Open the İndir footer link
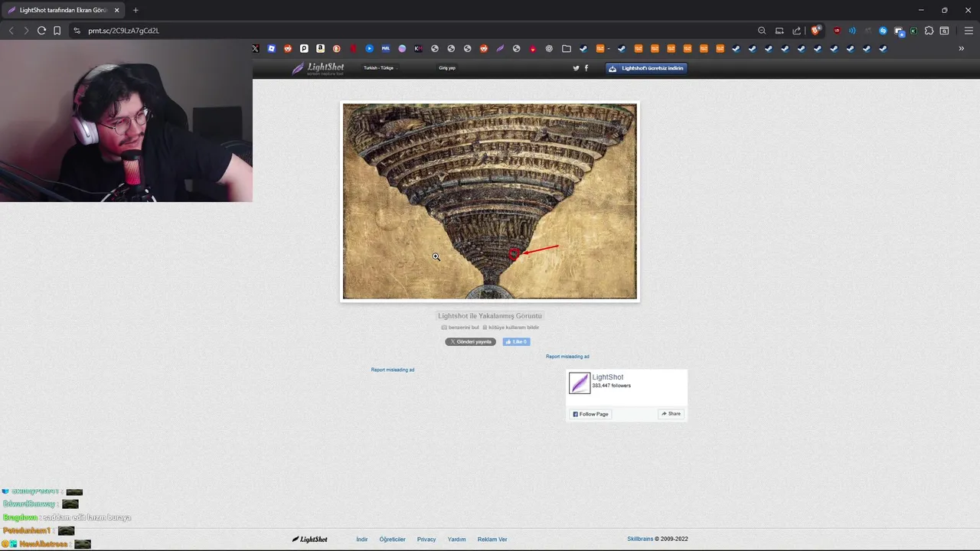Image resolution: width=980 pixels, height=551 pixels. click(x=362, y=540)
